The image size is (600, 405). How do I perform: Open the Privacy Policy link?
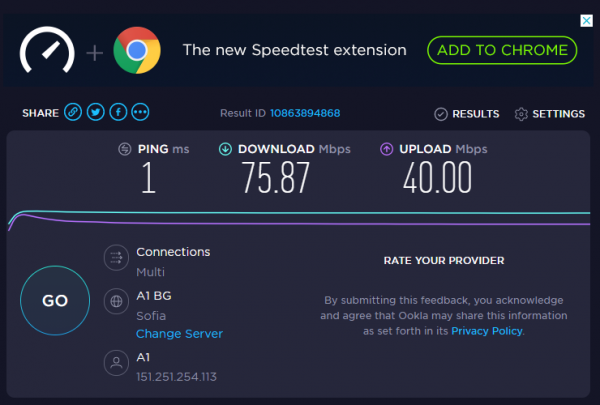(x=487, y=331)
